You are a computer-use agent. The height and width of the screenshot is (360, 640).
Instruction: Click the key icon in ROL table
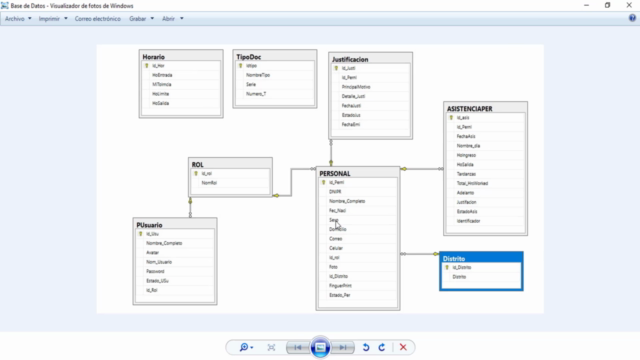196,173
